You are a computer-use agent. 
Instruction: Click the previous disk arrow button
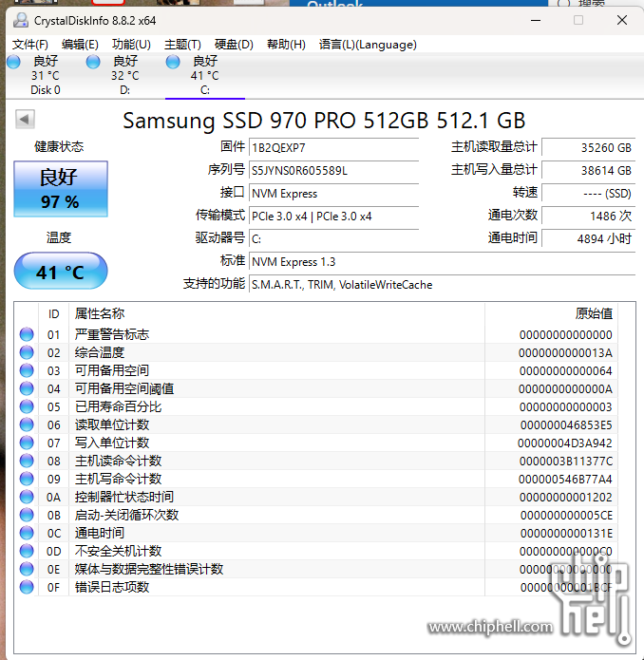[25, 119]
